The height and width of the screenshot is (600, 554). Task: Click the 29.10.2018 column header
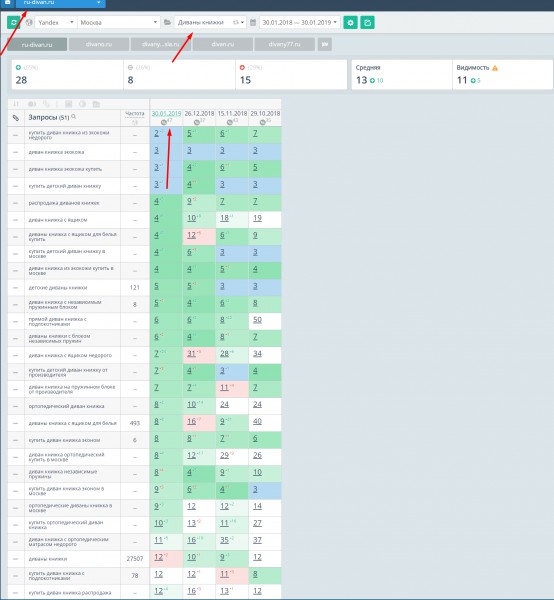265,114
